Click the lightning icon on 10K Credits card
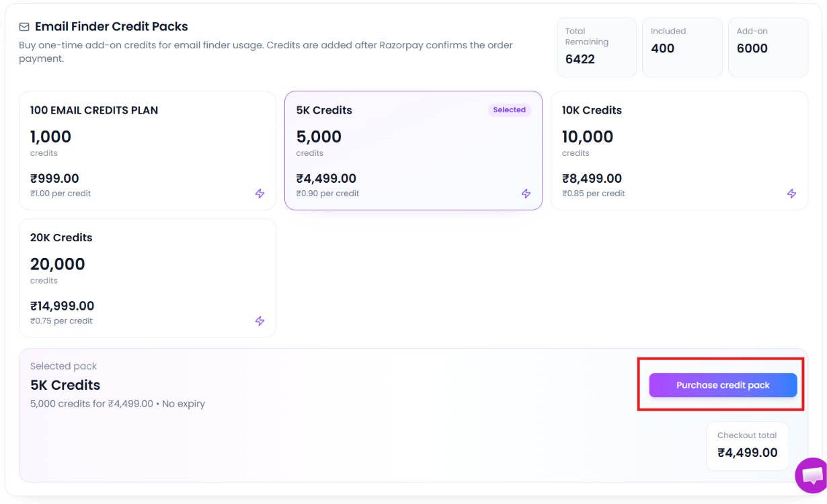The width and height of the screenshot is (827, 504). click(x=791, y=194)
